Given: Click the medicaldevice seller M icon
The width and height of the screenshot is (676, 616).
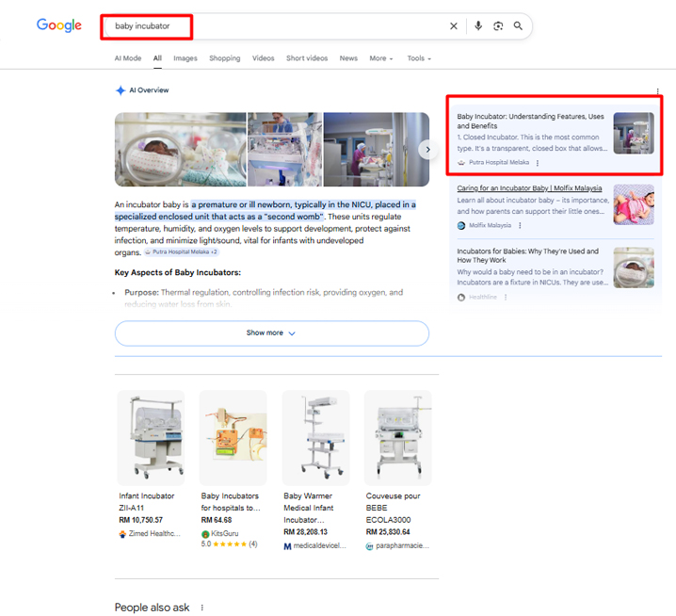Looking at the screenshot, I should pyautogui.click(x=287, y=546).
